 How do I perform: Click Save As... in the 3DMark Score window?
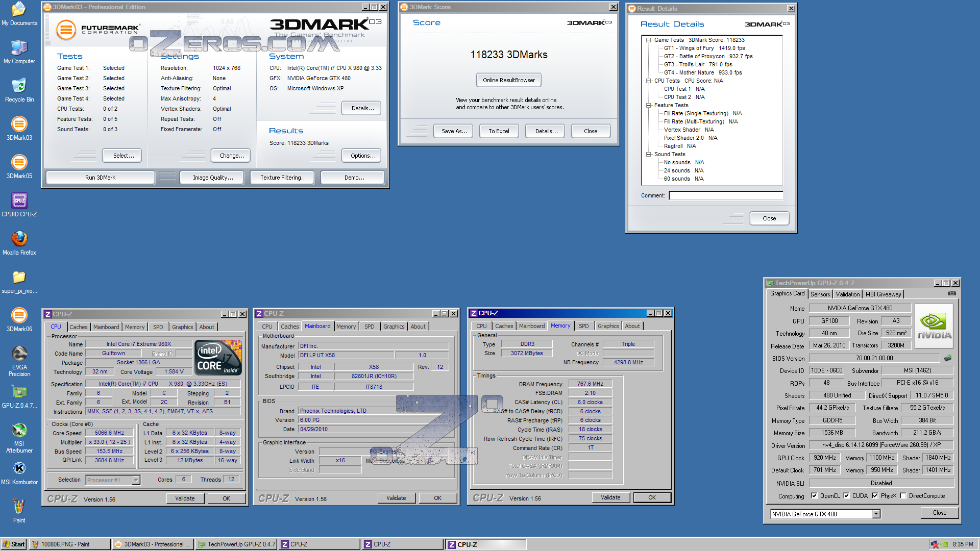click(x=454, y=131)
